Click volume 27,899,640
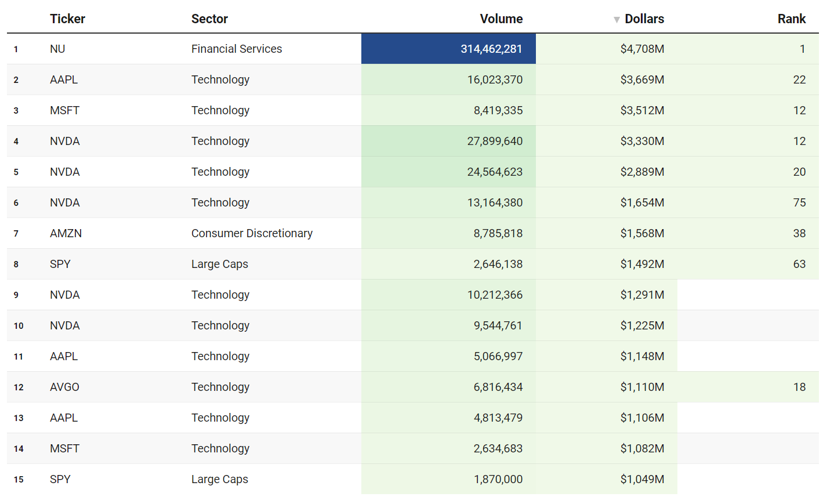The image size is (823, 504). (495, 142)
